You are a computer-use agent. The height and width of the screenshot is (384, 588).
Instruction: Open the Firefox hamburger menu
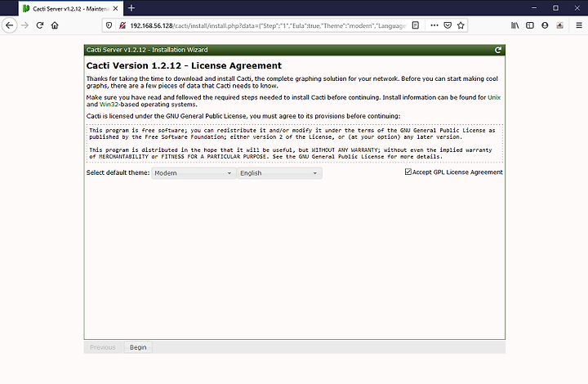tap(579, 25)
